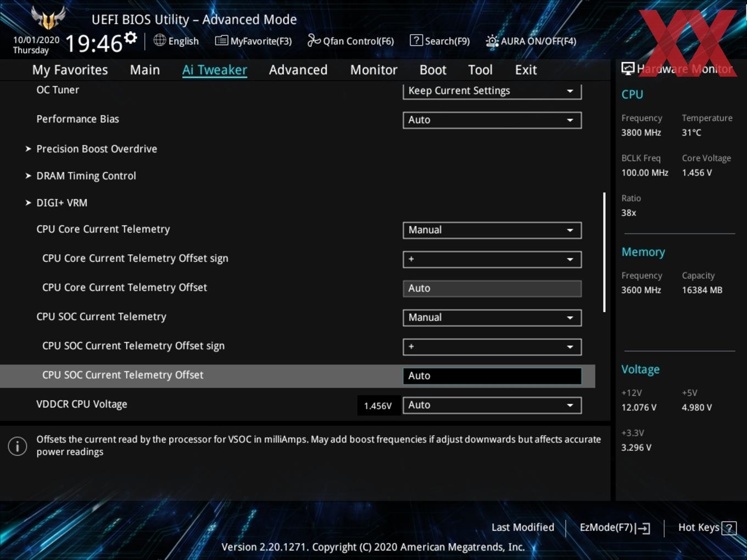Click the Voltage section heading

(x=640, y=369)
